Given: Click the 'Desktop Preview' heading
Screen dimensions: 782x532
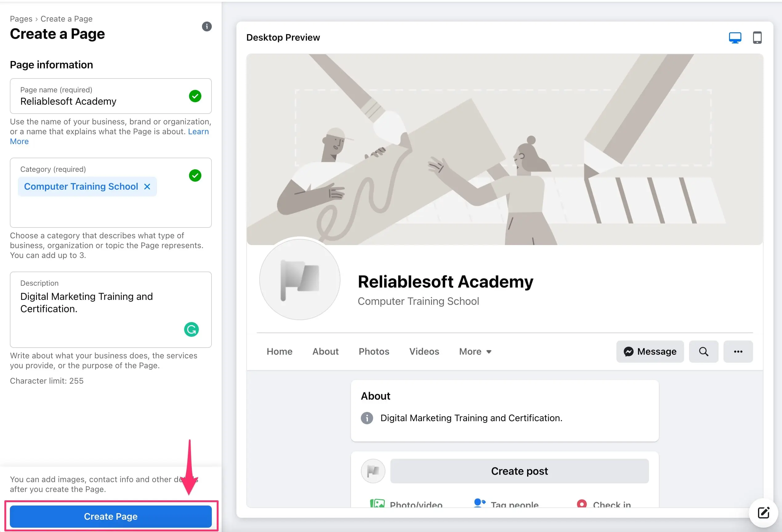Looking at the screenshot, I should (x=283, y=37).
